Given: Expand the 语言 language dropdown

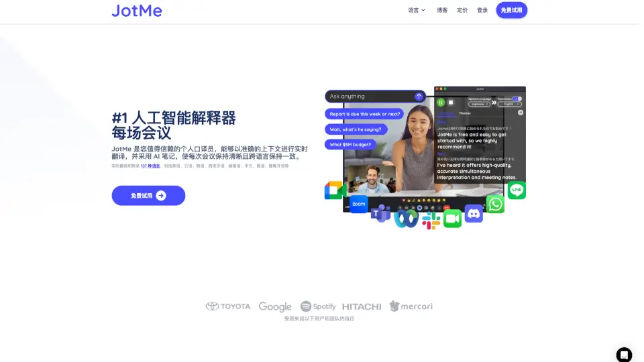Looking at the screenshot, I should (x=417, y=10).
